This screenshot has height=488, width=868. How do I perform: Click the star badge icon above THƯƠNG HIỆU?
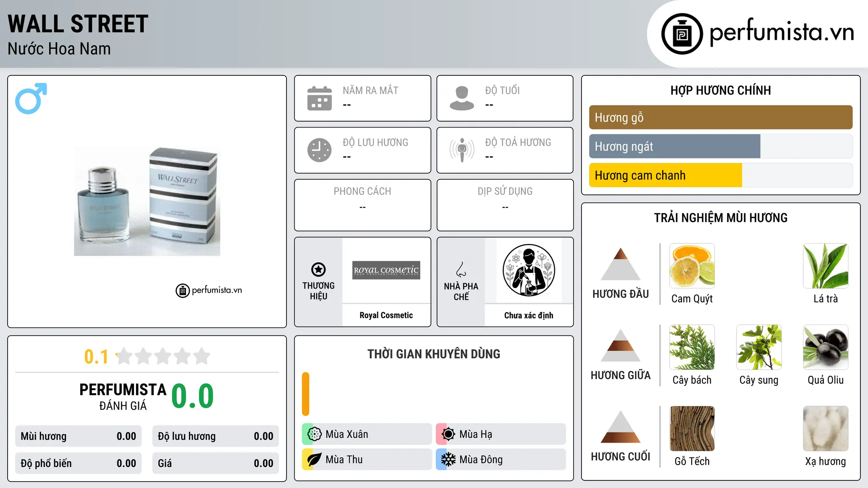pyautogui.click(x=318, y=269)
